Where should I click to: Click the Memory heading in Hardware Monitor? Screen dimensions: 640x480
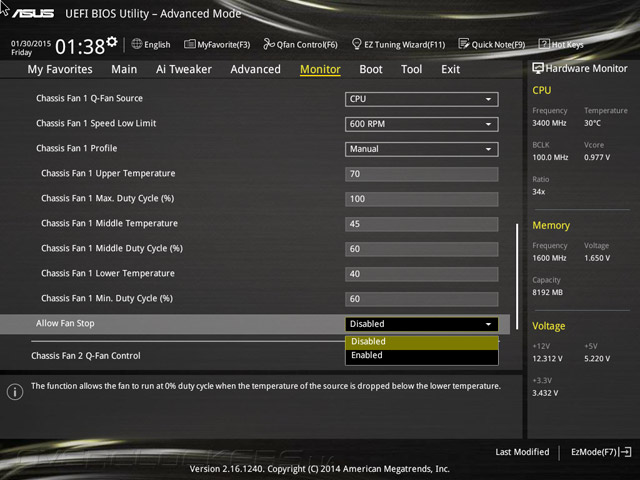click(551, 225)
